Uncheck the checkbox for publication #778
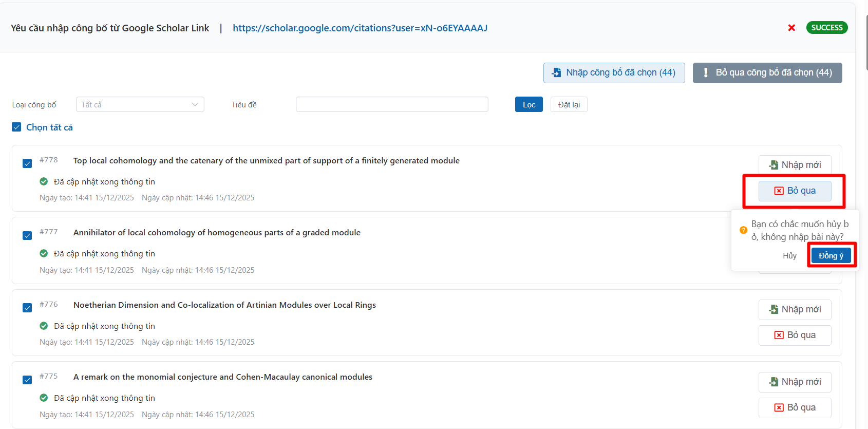 [x=27, y=163]
